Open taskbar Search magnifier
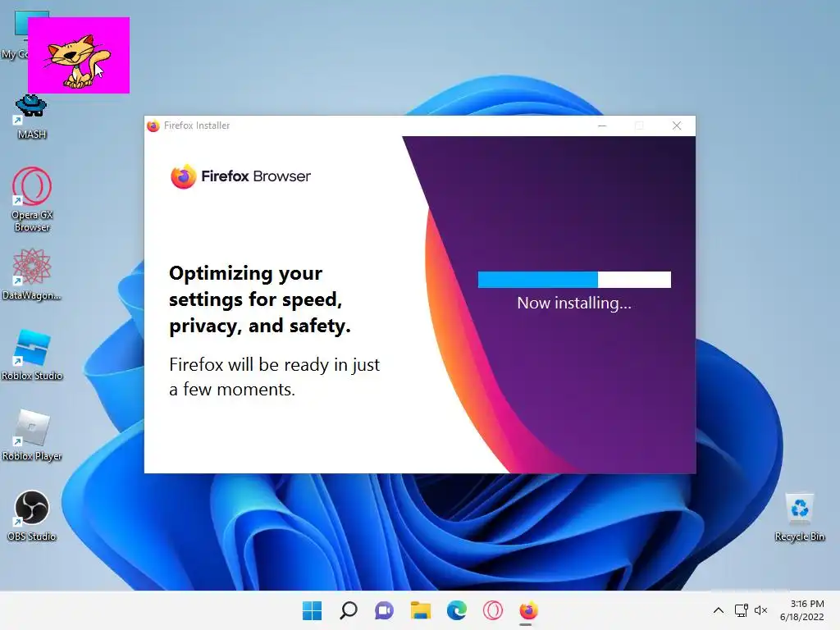Image resolution: width=840 pixels, height=630 pixels. click(x=348, y=610)
